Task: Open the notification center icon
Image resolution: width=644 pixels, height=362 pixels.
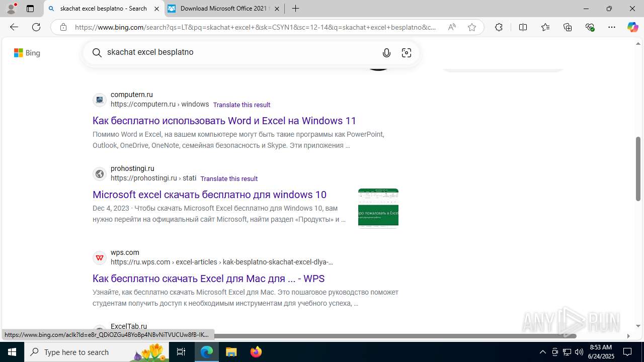Action: click(627, 352)
